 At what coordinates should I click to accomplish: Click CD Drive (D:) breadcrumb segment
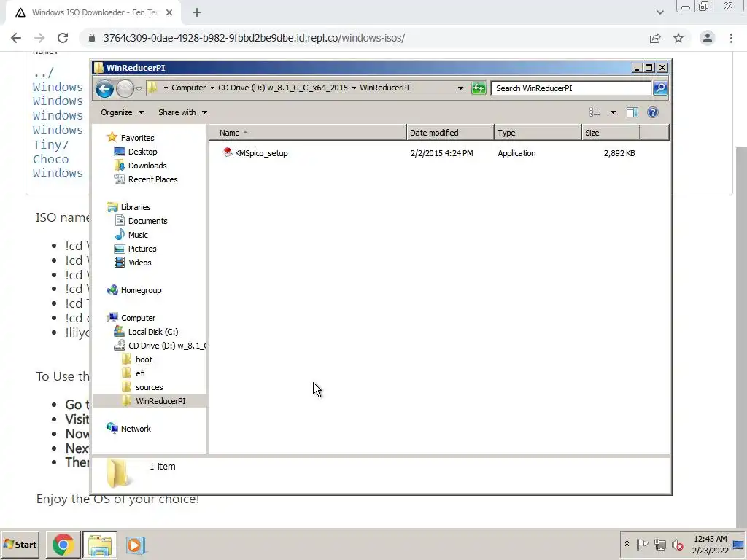pos(283,87)
